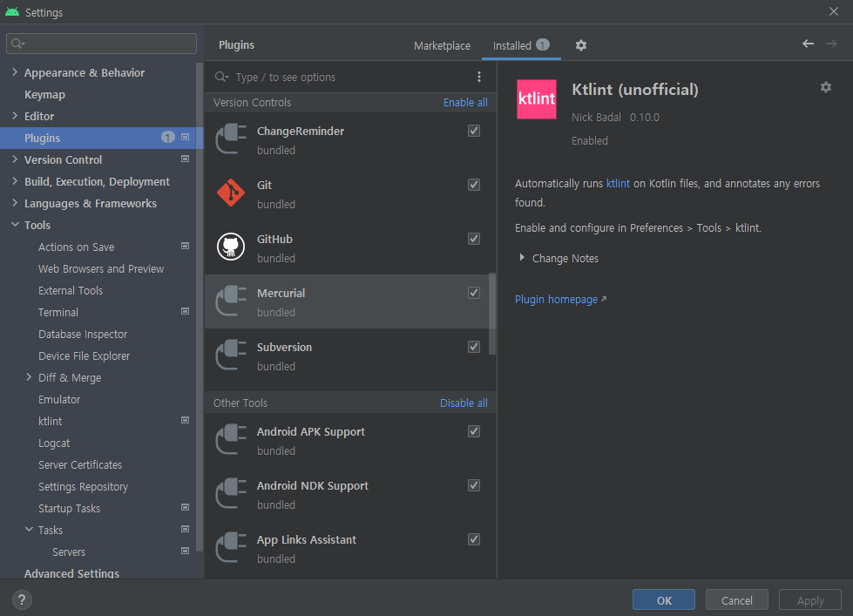This screenshot has height=616, width=853.
Task: Open Keymap settings
Action: 44,95
